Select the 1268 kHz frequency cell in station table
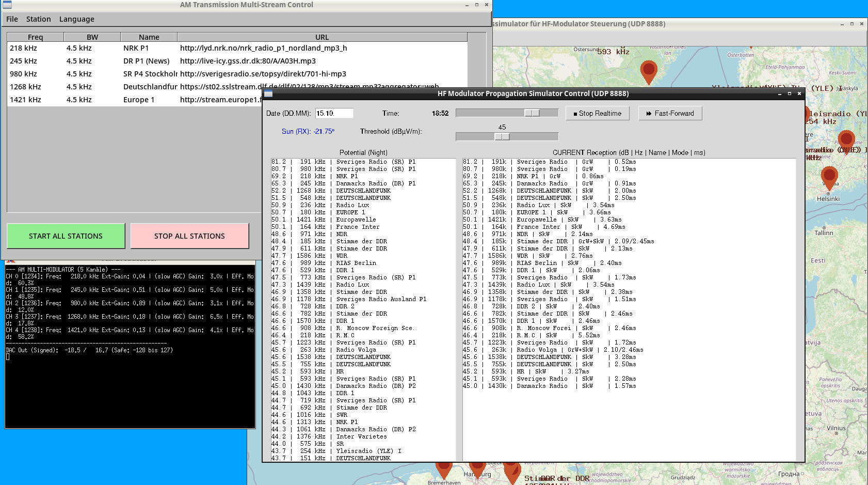The width and height of the screenshot is (868, 485). coord(25,87)
